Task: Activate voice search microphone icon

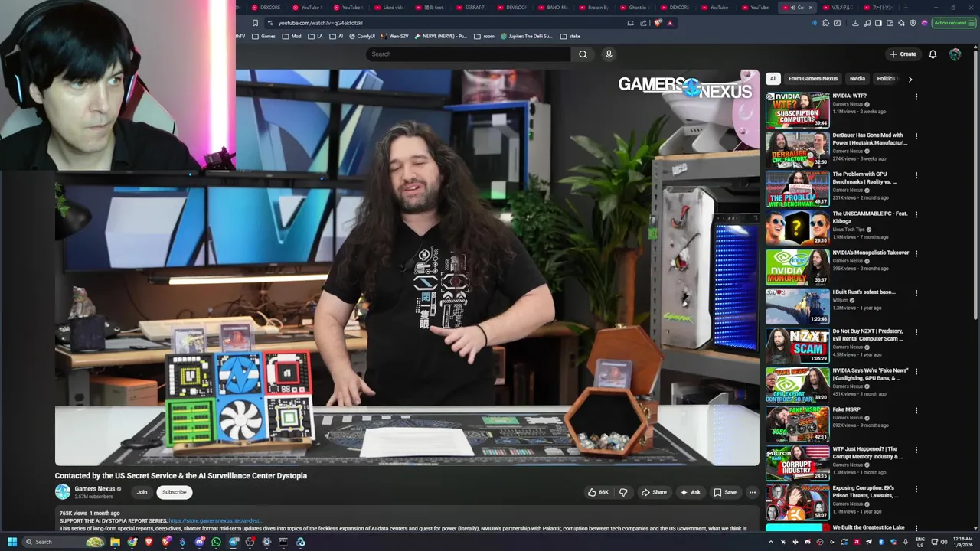Action: pos(609,54)
